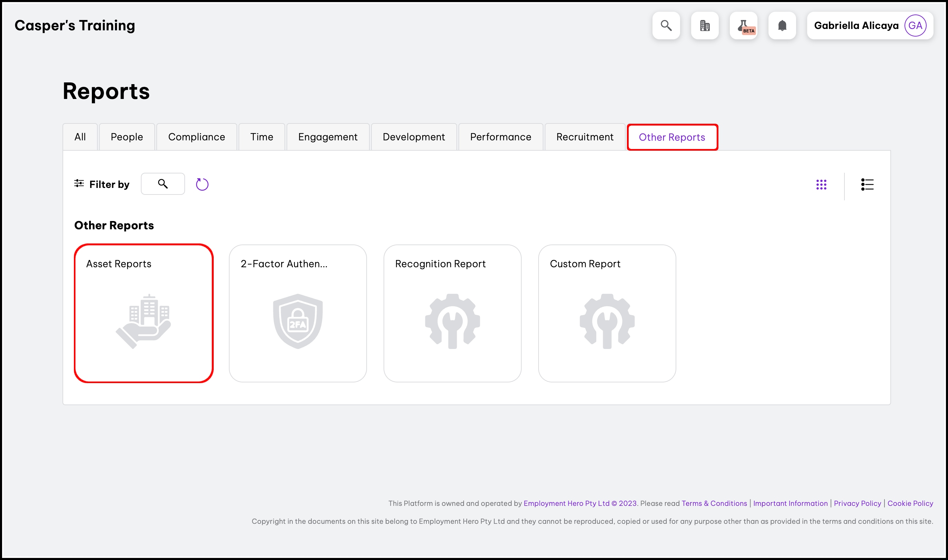Switch to grid view icon

click(x=821, y=184)
